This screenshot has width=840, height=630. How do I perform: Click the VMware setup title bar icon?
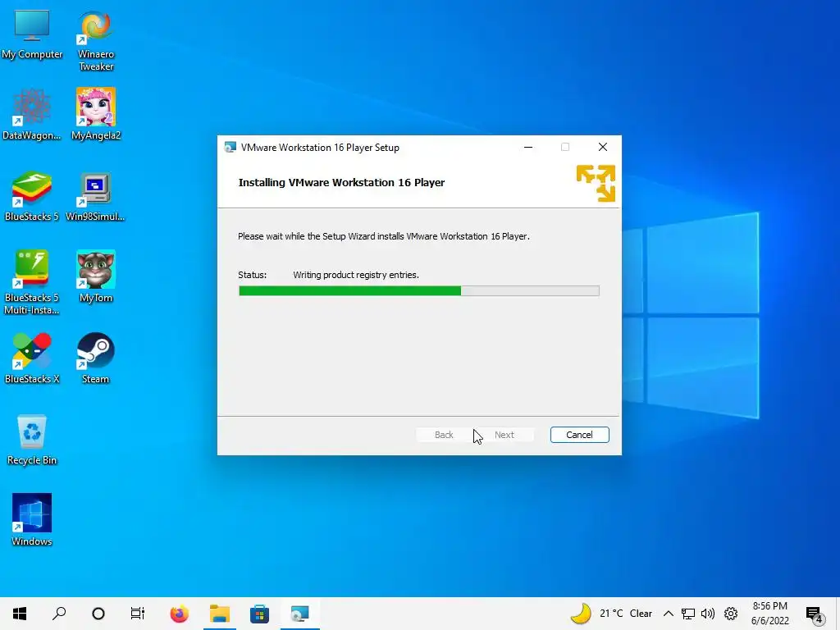[x=231, y=148]
